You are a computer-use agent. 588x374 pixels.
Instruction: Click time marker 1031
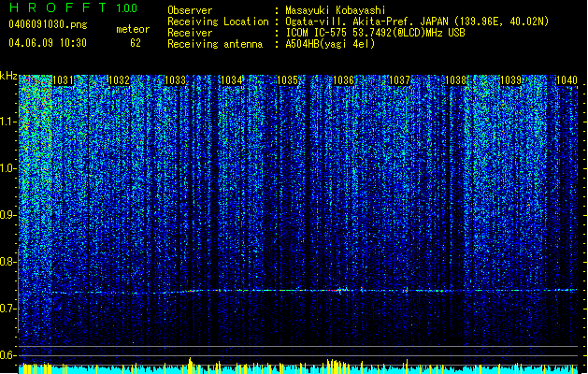tap(63, 80)
